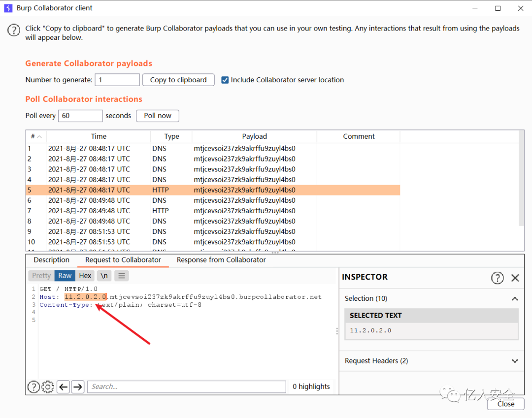Screen dimensions: 532x418
Task: Sort by the Payload column header
Action: click(x=255, y=136)
